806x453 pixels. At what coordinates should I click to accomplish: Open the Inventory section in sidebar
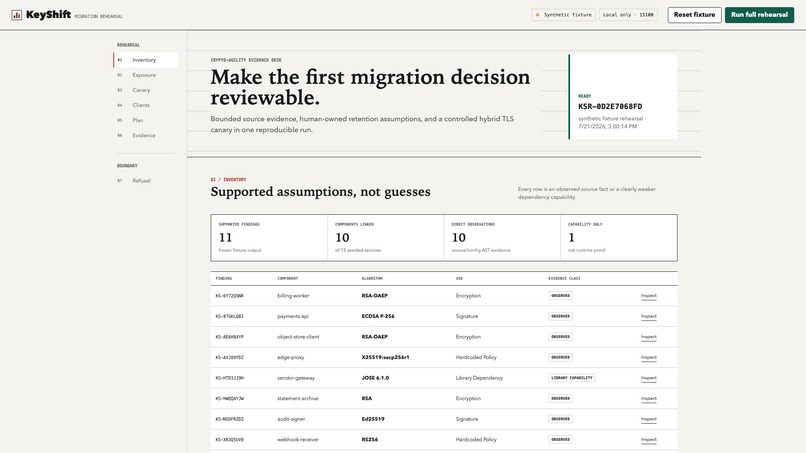click(x=146, y=60)
